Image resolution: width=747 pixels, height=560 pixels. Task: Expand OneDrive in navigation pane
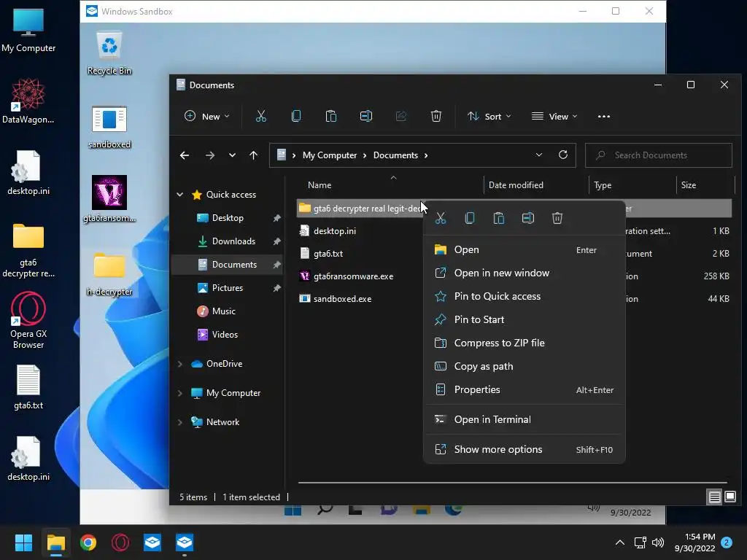(x=180, y=364)
